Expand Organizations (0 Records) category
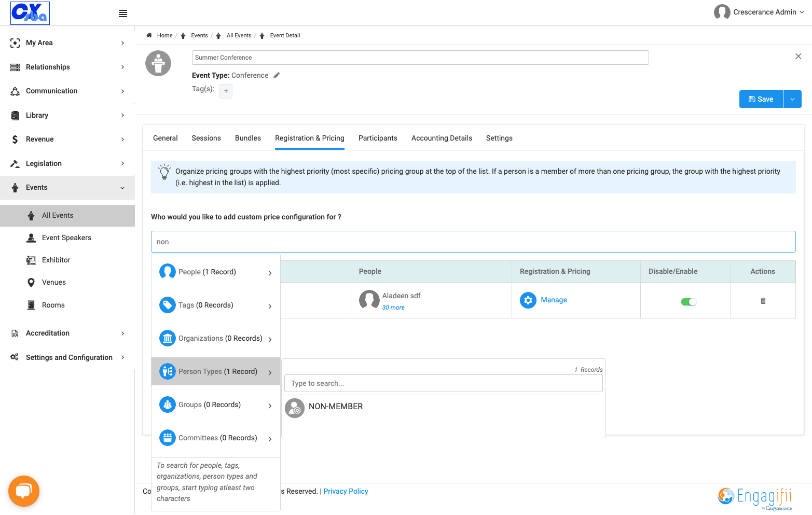This screenshot has width=812, height=515. [x=216, y=339]
